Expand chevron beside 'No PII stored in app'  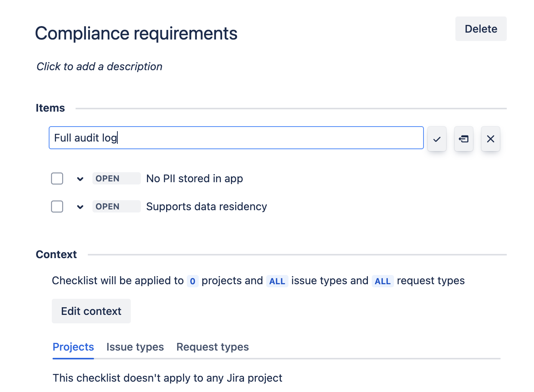80,179
